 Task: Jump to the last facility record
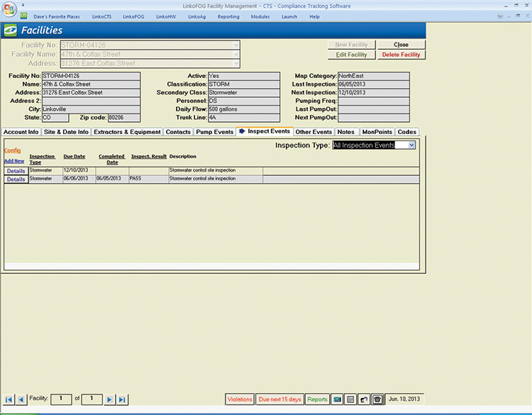pos(122,399)
